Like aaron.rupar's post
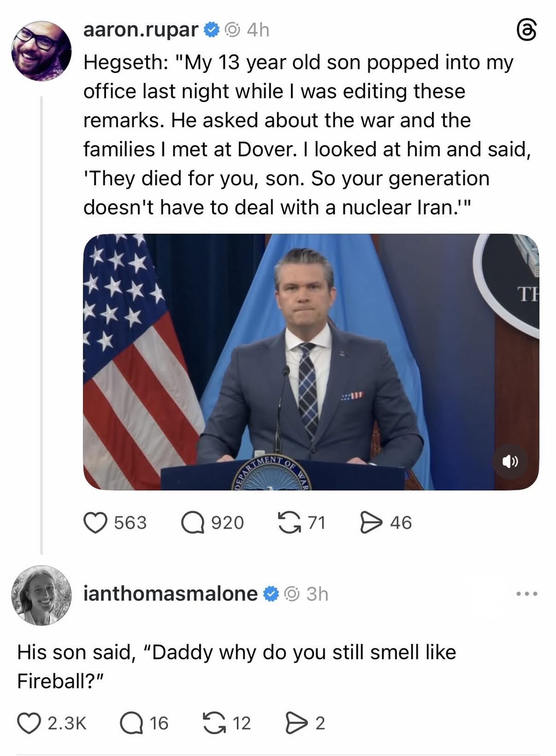This screenshot has height=756, width=556. pyautogui.click(x=95, y=522)
